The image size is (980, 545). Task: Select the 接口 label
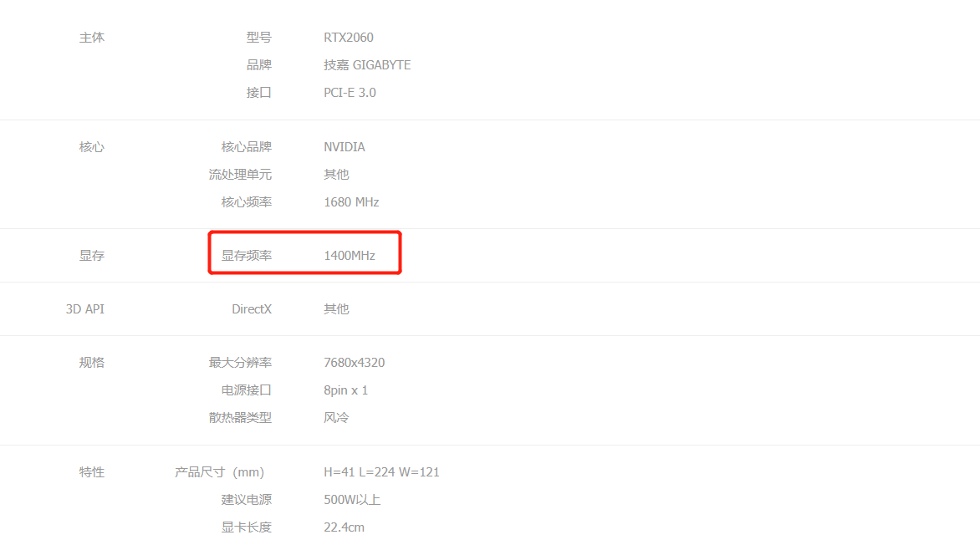click(258, 93)
